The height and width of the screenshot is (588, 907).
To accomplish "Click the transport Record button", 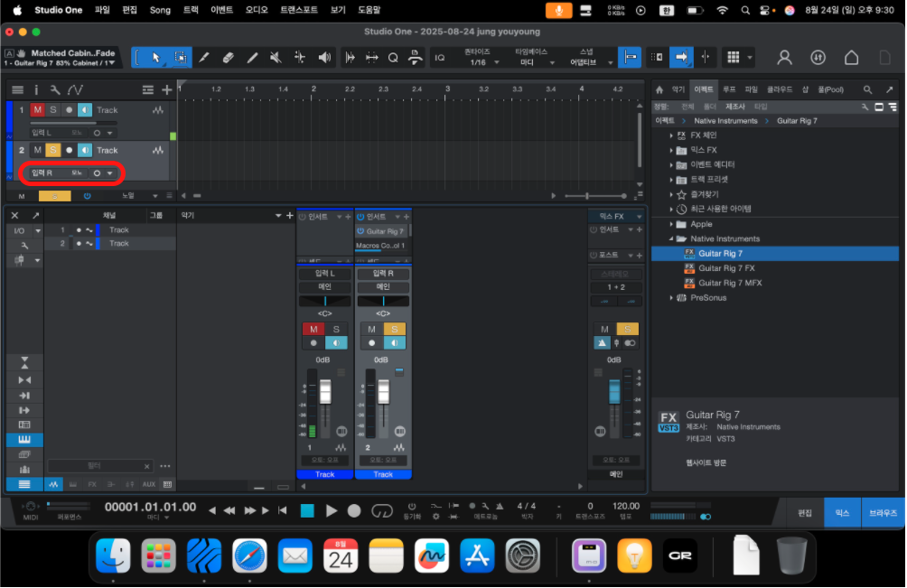I will (354, 510).
